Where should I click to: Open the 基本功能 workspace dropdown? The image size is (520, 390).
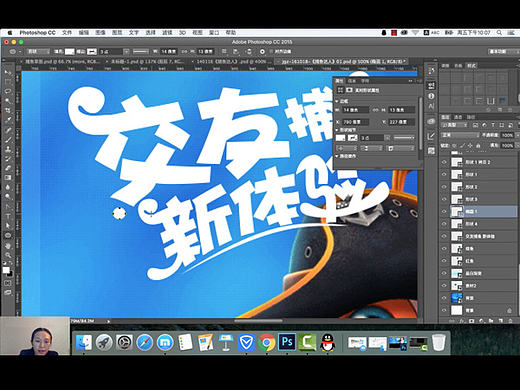click(503, 51)
